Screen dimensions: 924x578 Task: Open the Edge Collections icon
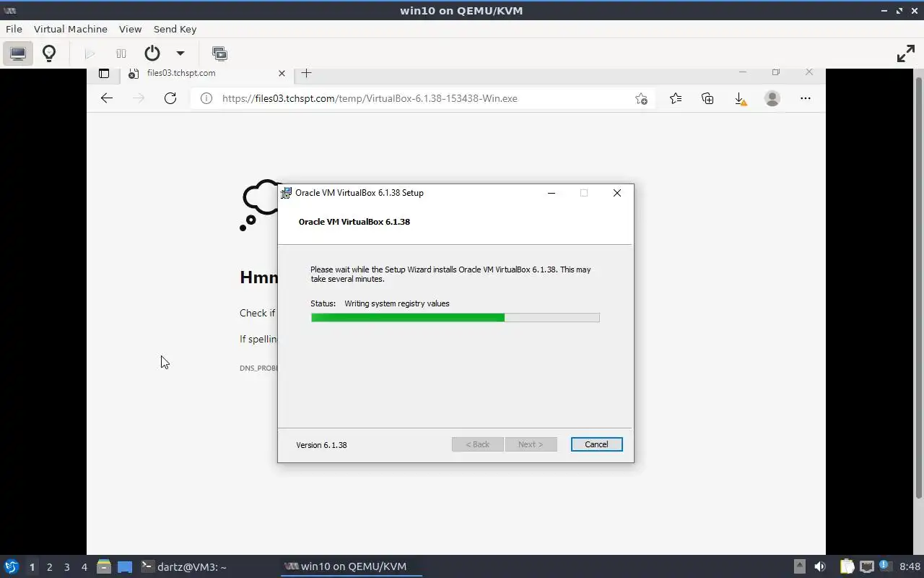[x=707, y=98]
